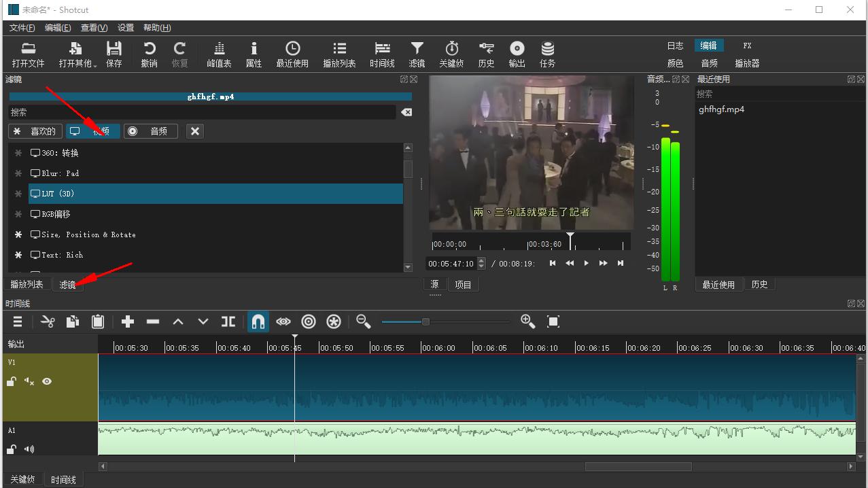
Task: Click the split at playhead icon
Action: click(x=228, y=321)
